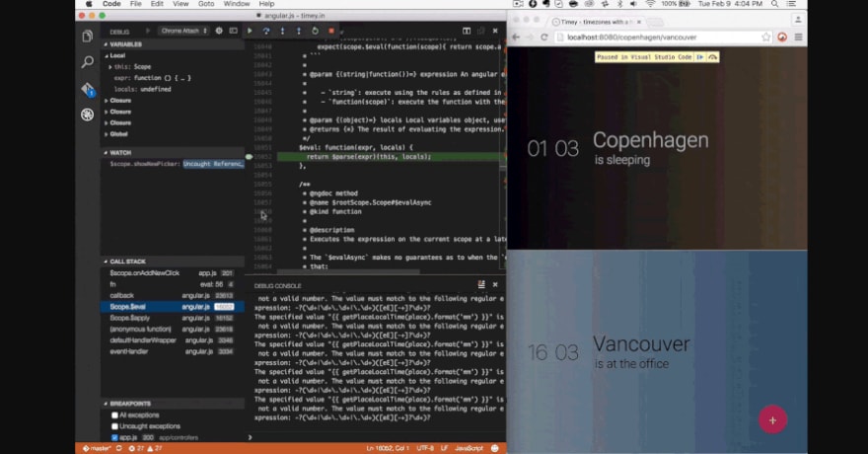Screen dimensions: 868x454
Task: Select the defaultHandlerWrapper stack frame
Action: pyautogui.click(x=173, y=340)
